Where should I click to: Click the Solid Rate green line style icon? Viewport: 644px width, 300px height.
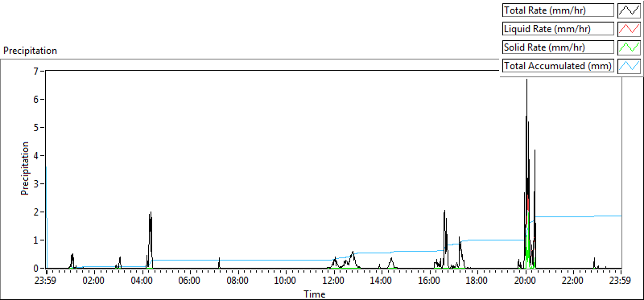click(630, 47)
